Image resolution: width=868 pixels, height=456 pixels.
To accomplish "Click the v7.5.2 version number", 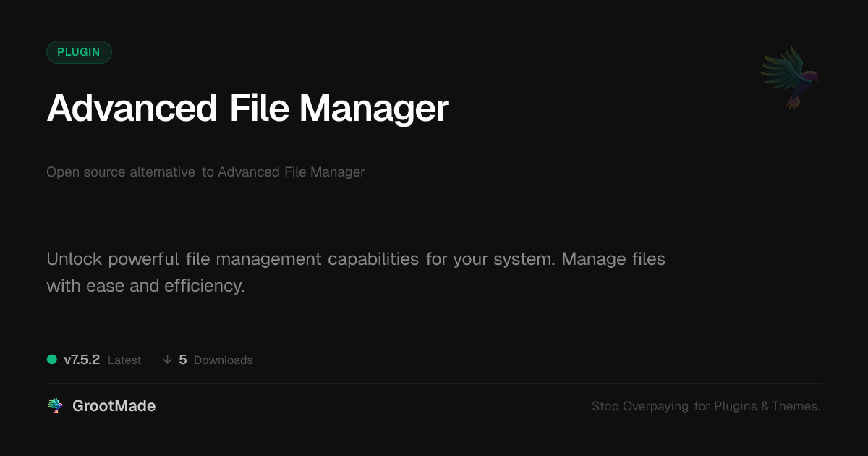I will click(x=82, y=360).
